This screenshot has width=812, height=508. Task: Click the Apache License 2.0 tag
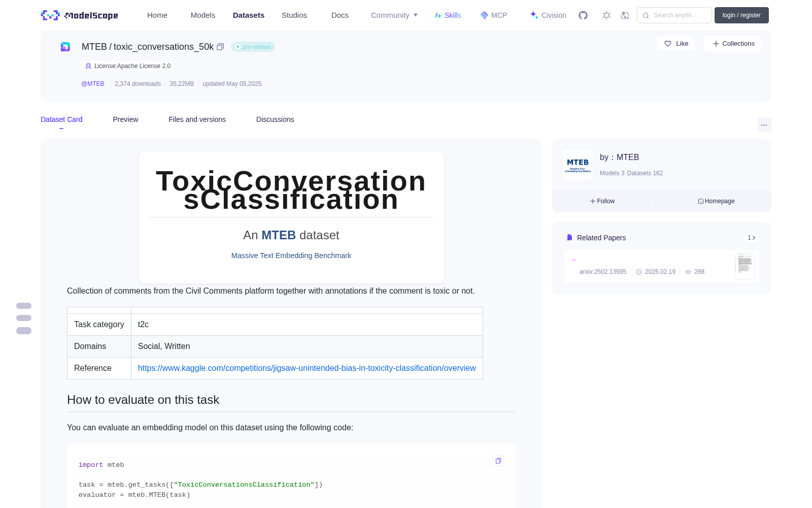(127, 66)
